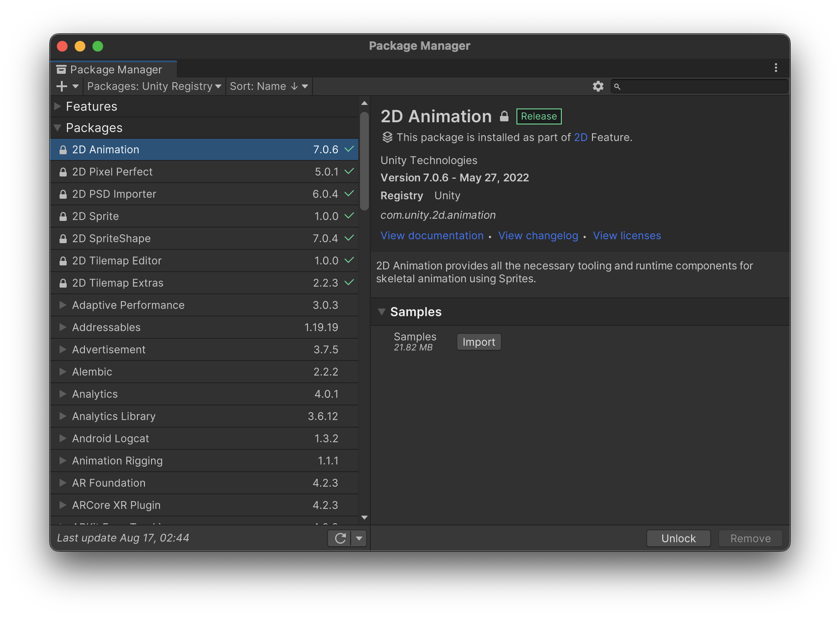Click the Unlock button

point(678,538)
